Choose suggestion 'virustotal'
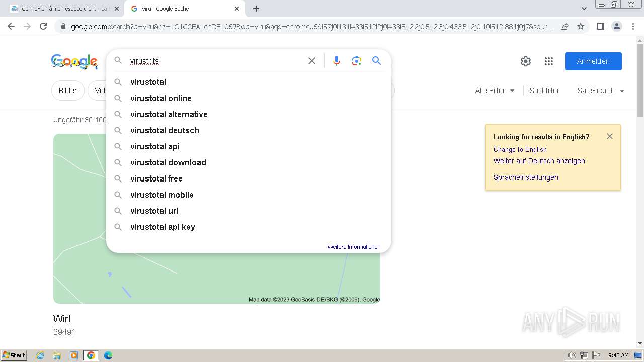Viewport: 644px width, 362px height. (249, 82)
